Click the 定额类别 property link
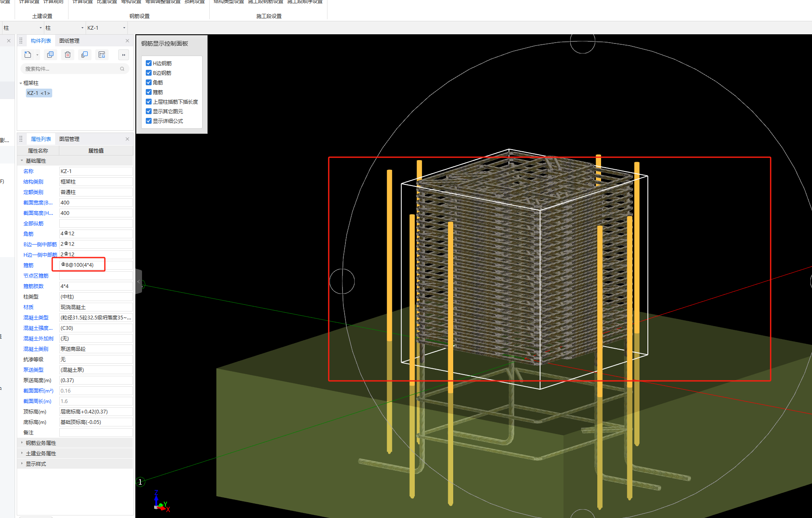The width and height of the screenshot is (812, 518). (x=33, y=192)
